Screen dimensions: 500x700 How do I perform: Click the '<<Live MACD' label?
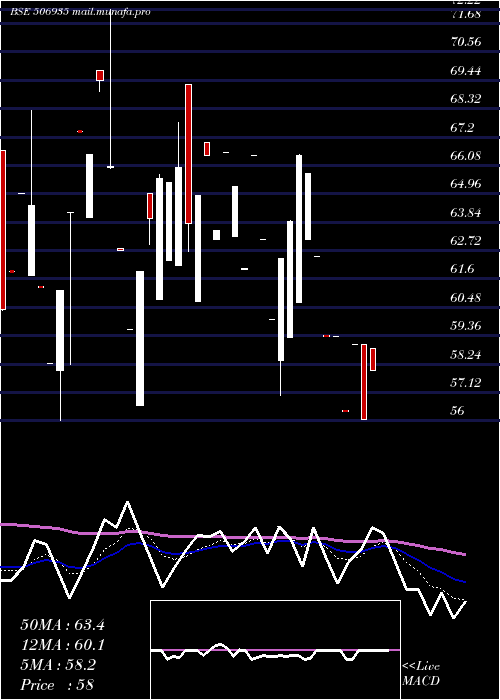[x=421, y=673]
